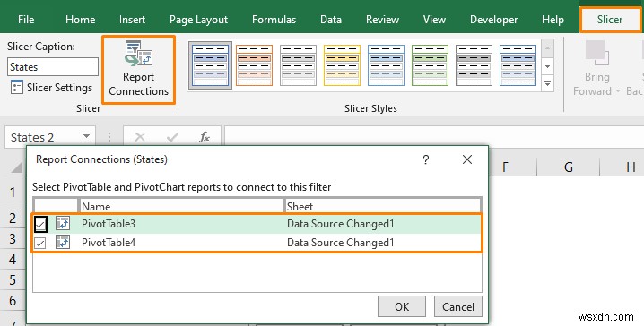This screenshot has height=326, width=644.
Task: Click the PivotTable4 row icon
Action: (63, 242)
